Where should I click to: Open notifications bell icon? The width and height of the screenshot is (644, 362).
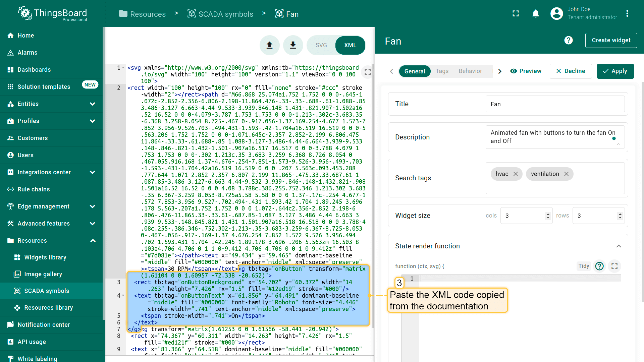(536, 13)
